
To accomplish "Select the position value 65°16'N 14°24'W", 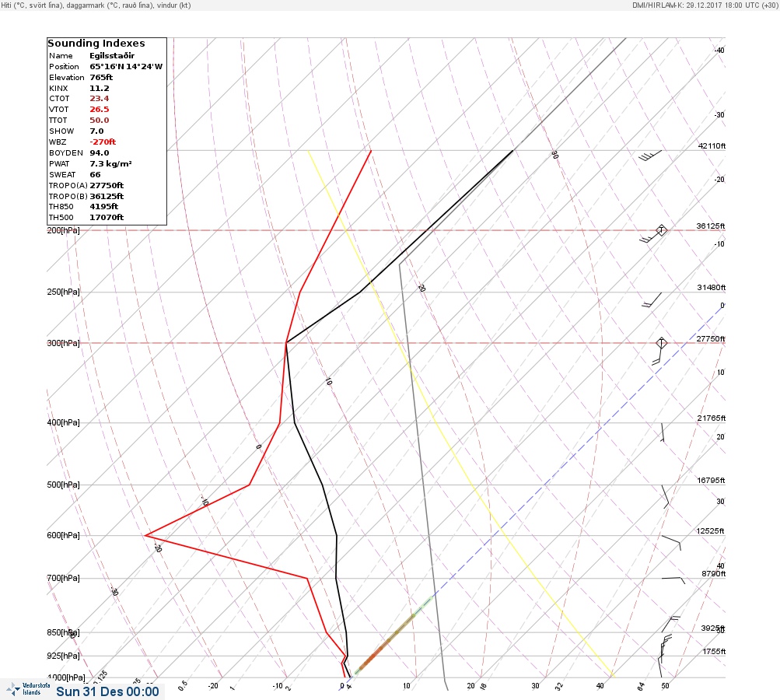I will click(126, 67).
